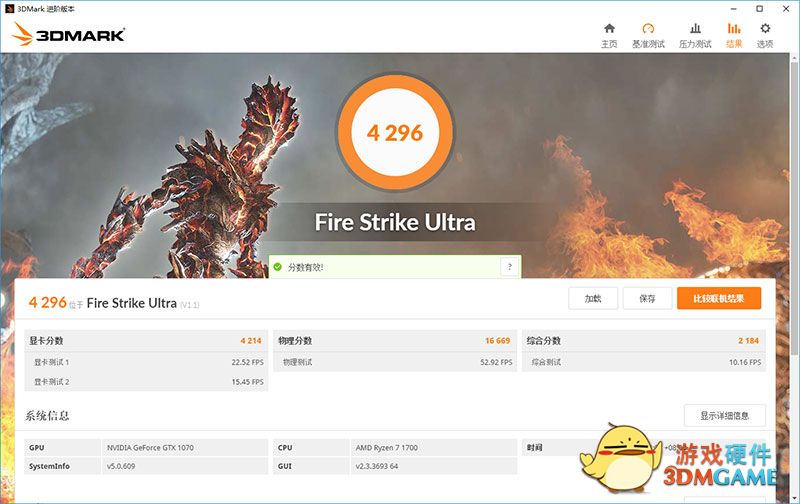Click the 52.92 FPS physics test value

(x=496, y=362)
